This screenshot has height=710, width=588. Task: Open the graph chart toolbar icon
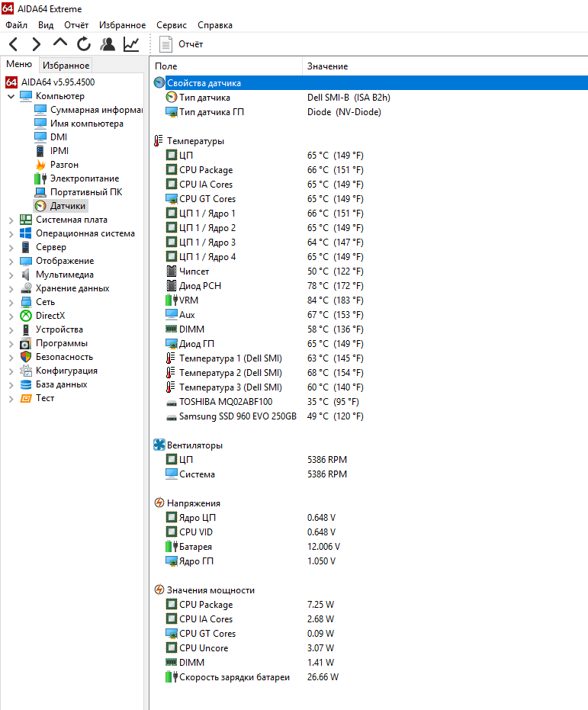tap(131, 44)
